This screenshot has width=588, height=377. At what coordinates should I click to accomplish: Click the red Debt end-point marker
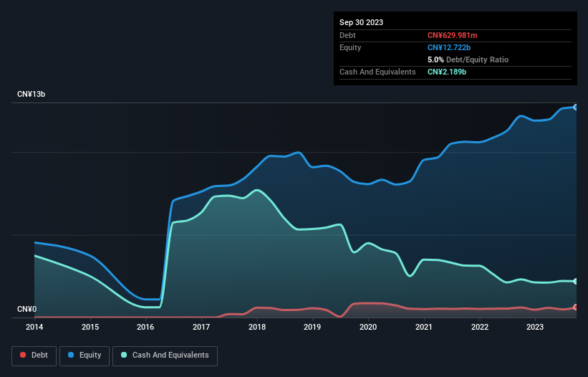[576, 307]
